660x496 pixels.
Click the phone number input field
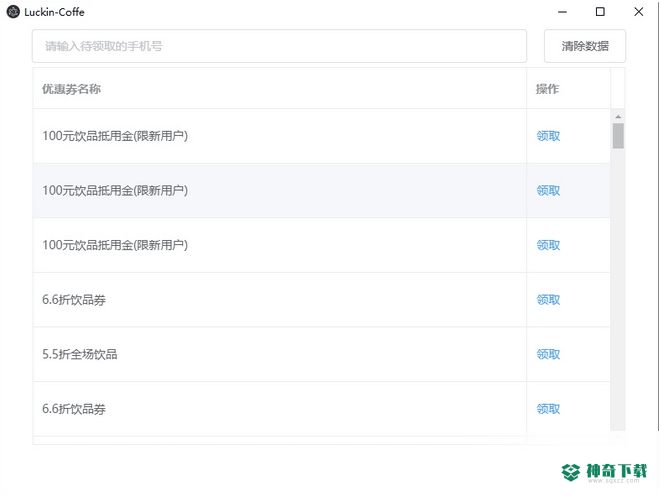pos(279,46)
